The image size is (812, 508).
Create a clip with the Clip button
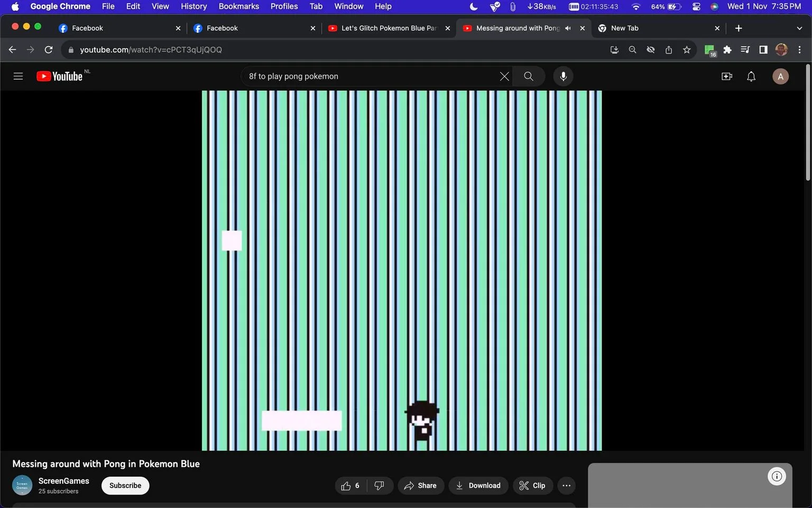[533, 485]
